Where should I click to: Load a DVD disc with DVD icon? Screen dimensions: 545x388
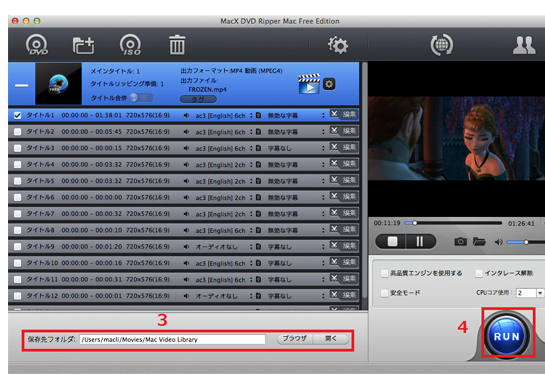(37, 45)
